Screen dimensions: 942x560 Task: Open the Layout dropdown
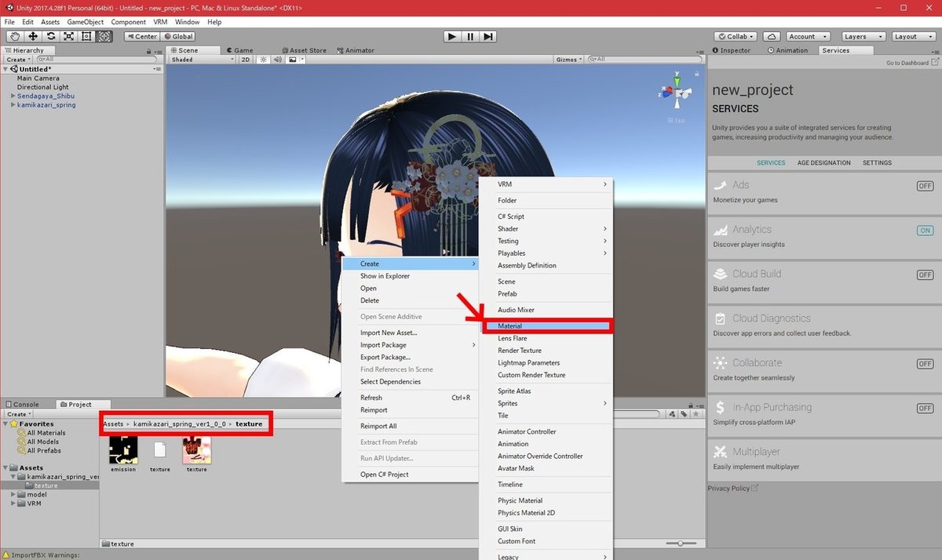point(914,36)
